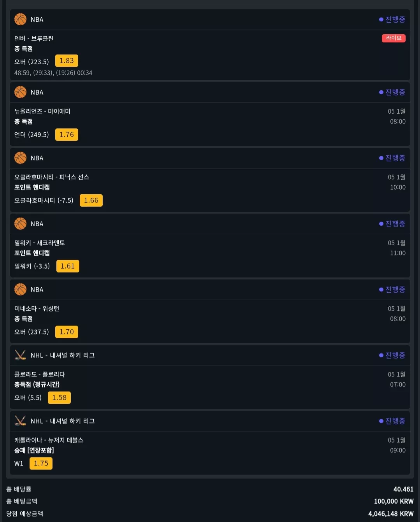Click the red 라이브 badge
The image size is (420, 522).
[394, 38]
